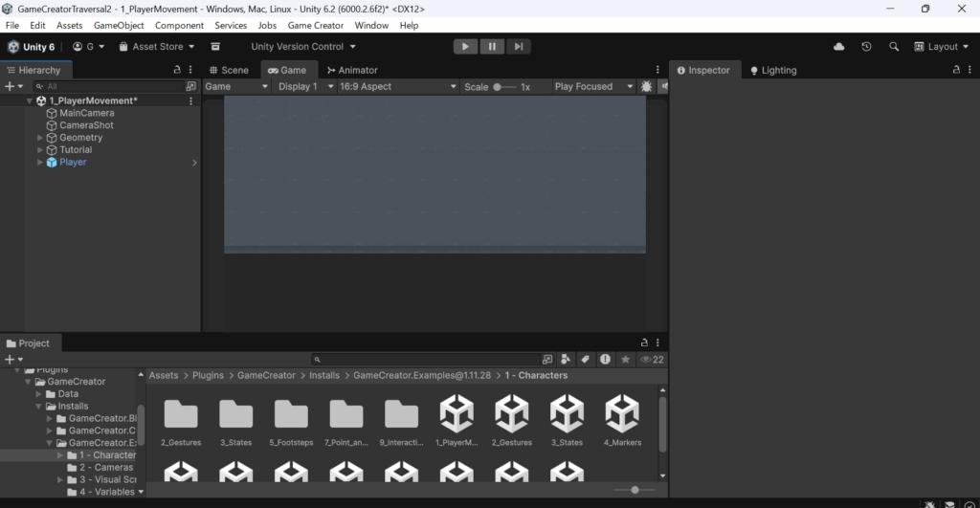Click the favorites star icon in Project
980x508 pixels.
point(625,360)
